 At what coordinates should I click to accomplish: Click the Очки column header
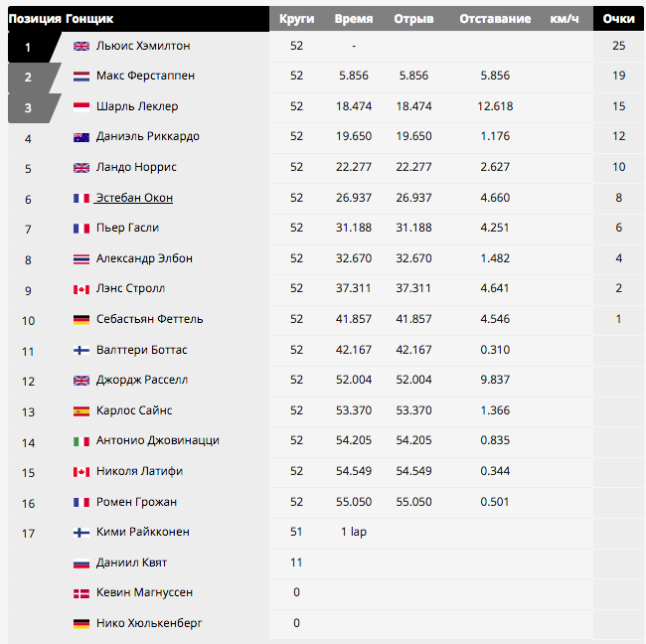[618, 19]
